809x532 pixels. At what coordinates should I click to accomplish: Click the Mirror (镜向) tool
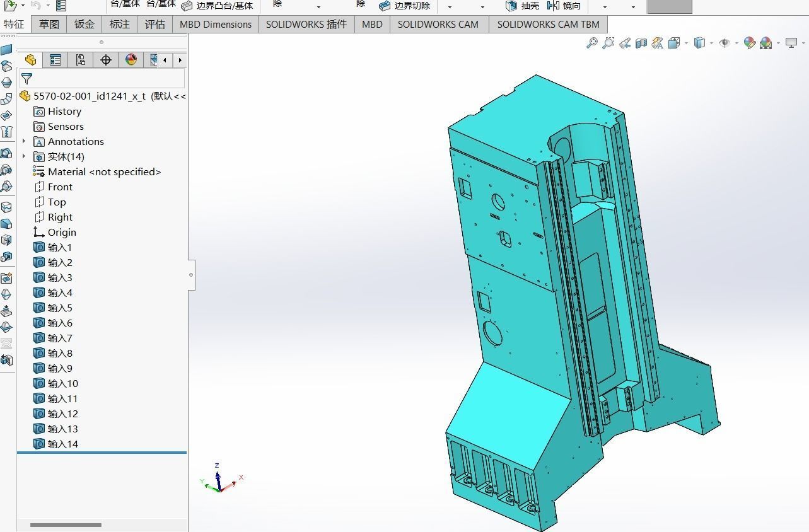coord(564,6)
